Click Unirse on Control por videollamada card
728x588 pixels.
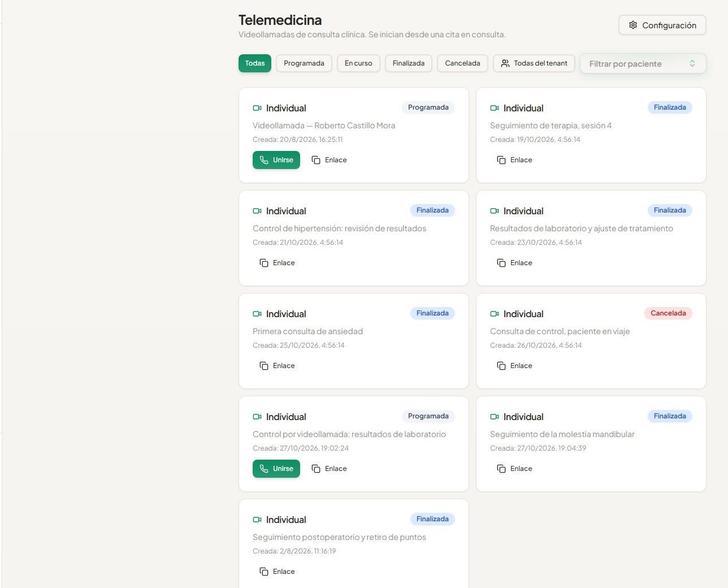(x=276, y=469)
